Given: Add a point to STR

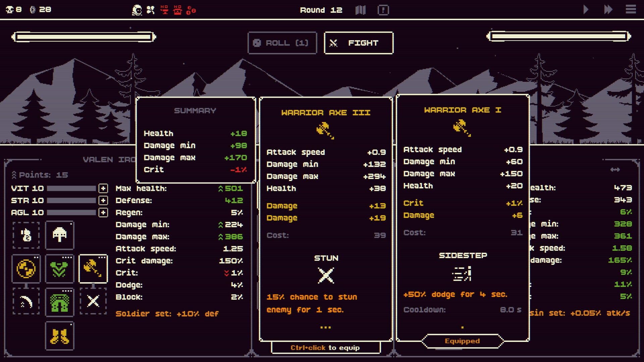Looking at the screenshot, I should (x=103, y=200).
